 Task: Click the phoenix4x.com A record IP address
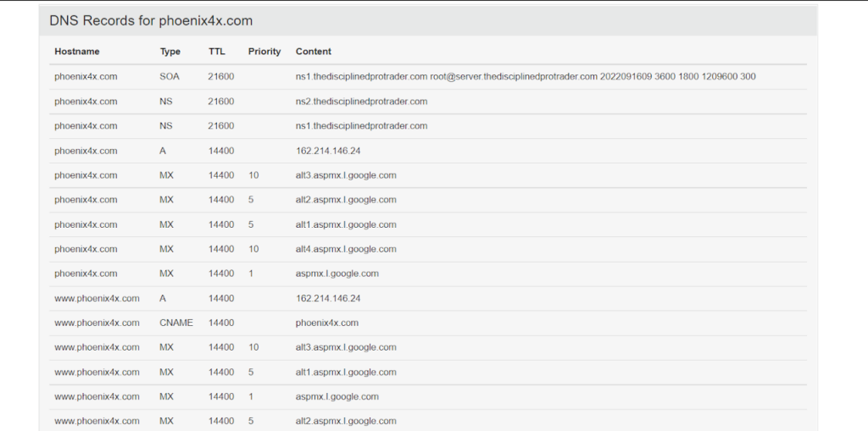[x=328, y=151]
